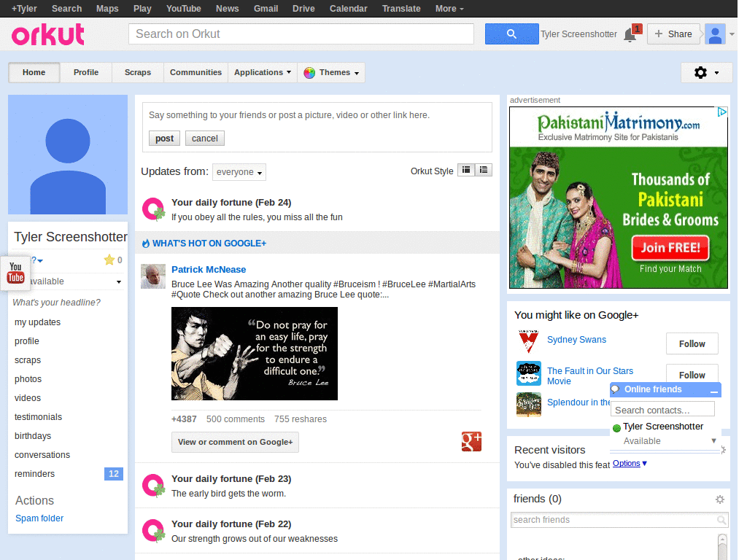Expand the account arrow beside avatar
This screenshot has height=560, width=747.
click(x=732, y=34)
